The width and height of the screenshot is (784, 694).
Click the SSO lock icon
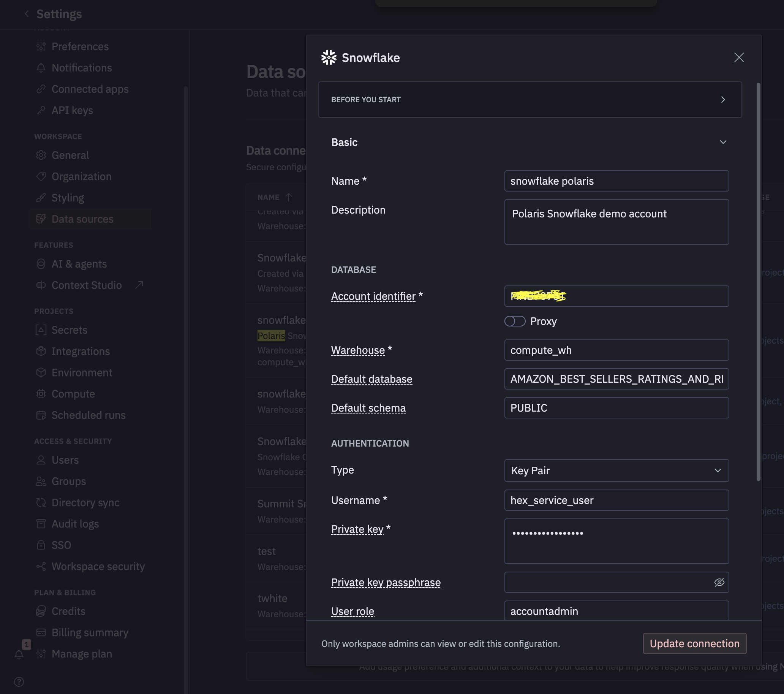[x=41, y=545]
